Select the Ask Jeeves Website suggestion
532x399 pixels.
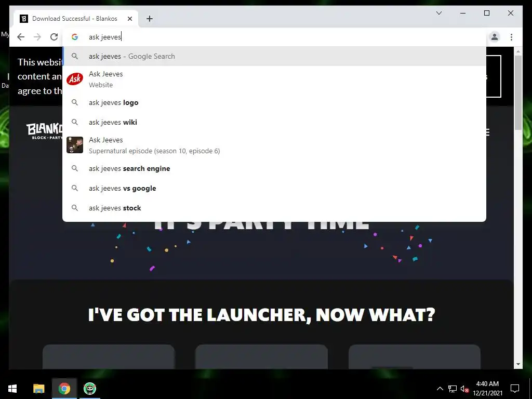click(x=274, y=79)
